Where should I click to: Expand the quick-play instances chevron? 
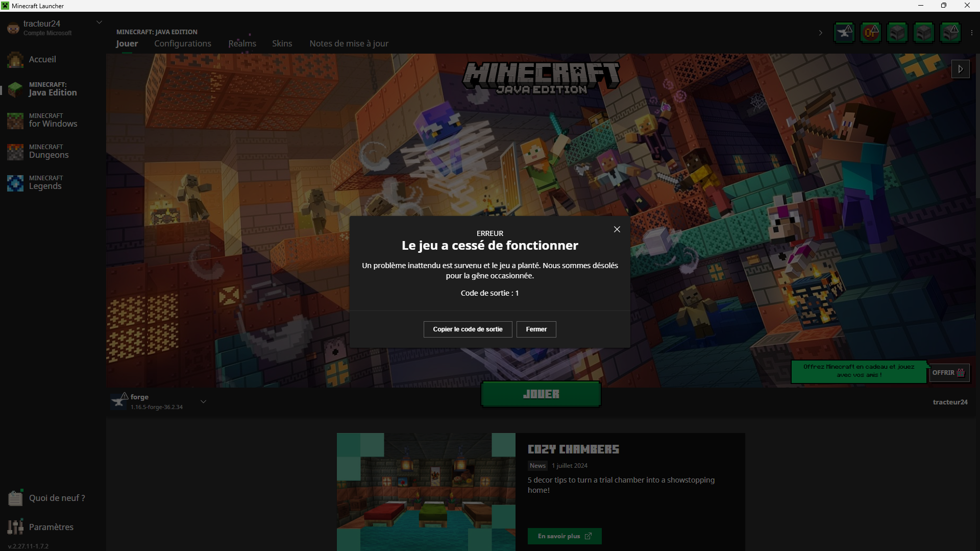tap(821, 33)
